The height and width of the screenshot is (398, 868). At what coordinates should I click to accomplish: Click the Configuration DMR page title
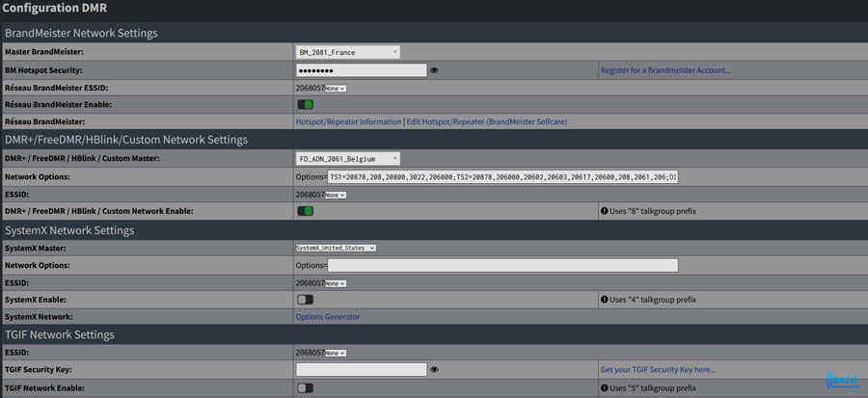(x=55, y=9)
